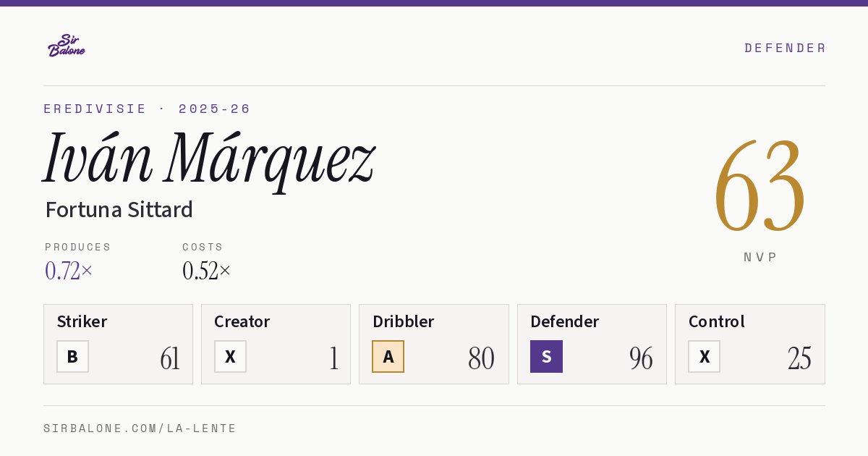This screenshot has height=456, width=868.
Task: Select the Dribbler stat card
Action: (434, 344)
